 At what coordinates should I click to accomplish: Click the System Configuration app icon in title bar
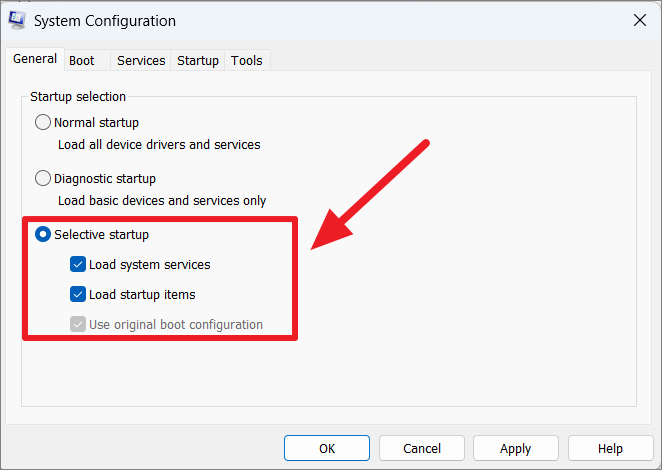pos(17,20)
